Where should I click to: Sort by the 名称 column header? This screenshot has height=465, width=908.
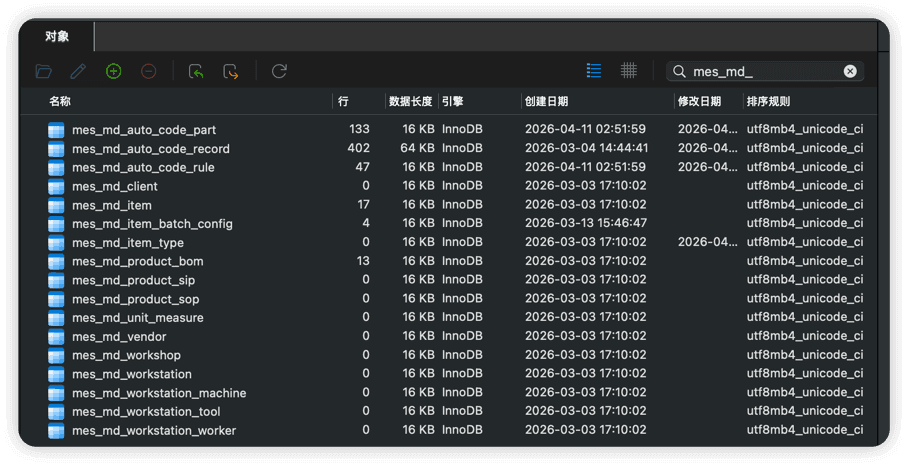(60, 101)
